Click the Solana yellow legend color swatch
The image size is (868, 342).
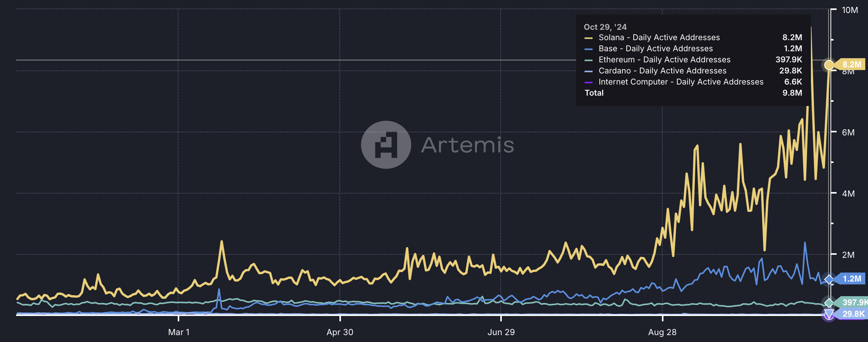pos(588,38)
